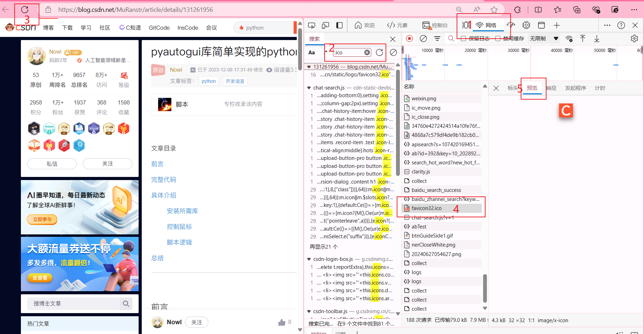This screenshot has width=644, height=334.
Task: Open the GitCode navigation link
Action: coord(159,28)
